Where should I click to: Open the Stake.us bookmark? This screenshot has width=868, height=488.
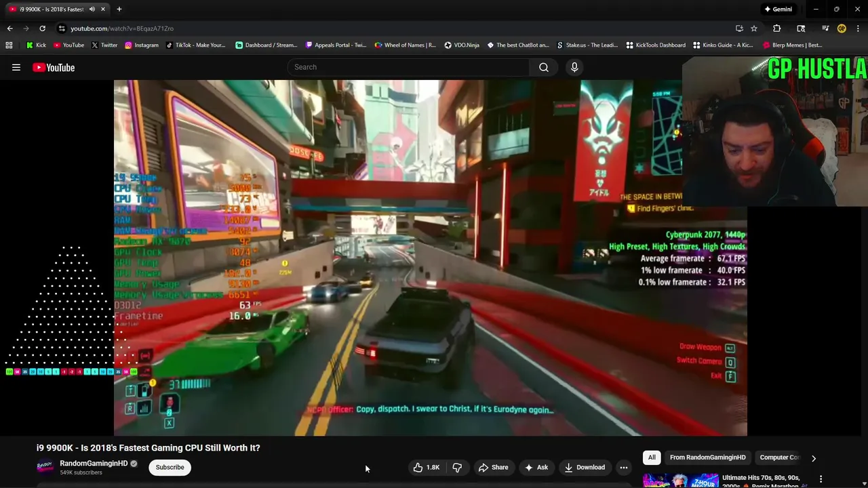(x=587, y=45)
